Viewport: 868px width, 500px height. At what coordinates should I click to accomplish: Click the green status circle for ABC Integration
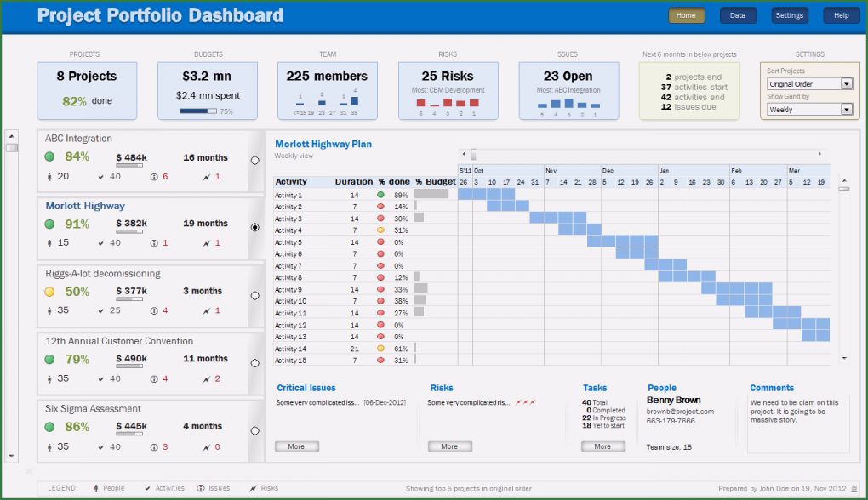(49, 156)
